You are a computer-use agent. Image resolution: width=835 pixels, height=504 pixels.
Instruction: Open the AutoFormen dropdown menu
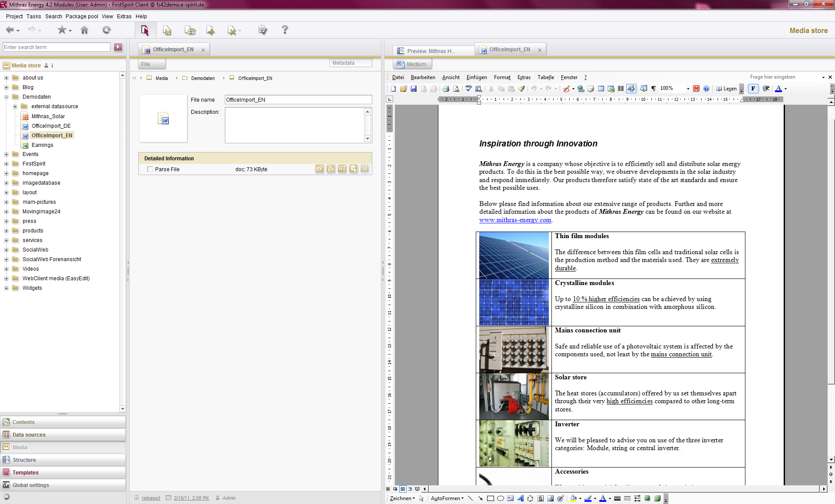click(447, 498)
